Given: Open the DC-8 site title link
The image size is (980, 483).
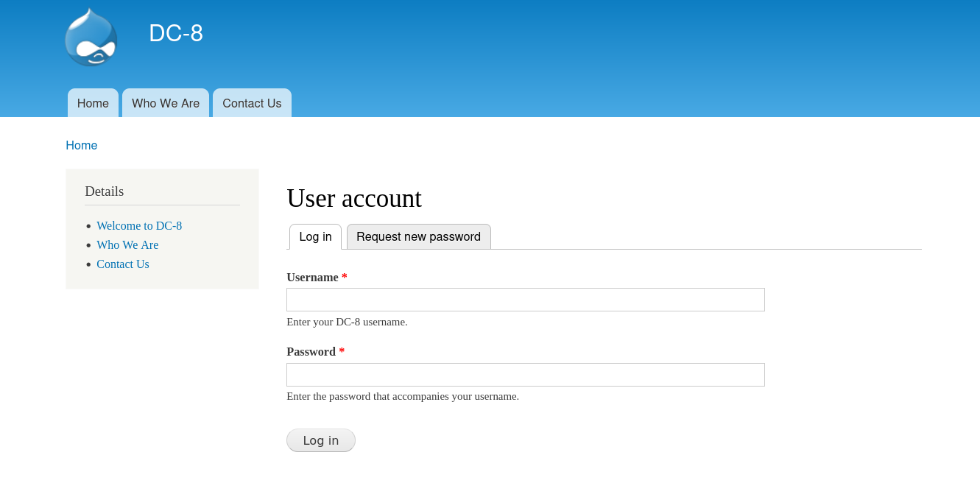Looking at the screenshot, I should click(175, 33).
